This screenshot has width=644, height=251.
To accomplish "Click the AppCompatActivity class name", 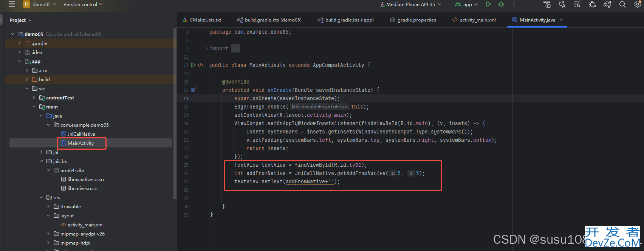I will [x=339, y=65].
